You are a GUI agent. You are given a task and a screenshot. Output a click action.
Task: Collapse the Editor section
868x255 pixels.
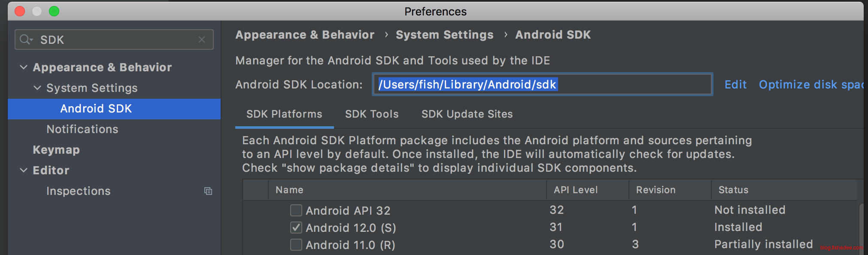click(x=24, y=170)
